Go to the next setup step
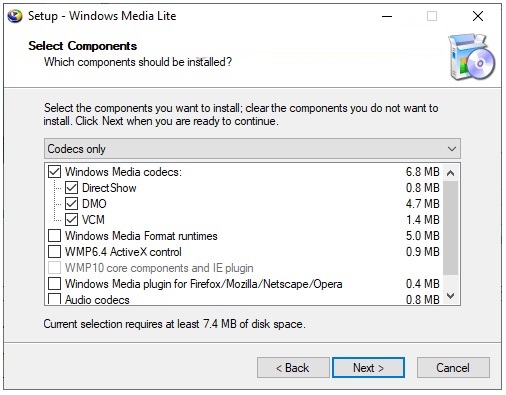 (x=368, y=368)
